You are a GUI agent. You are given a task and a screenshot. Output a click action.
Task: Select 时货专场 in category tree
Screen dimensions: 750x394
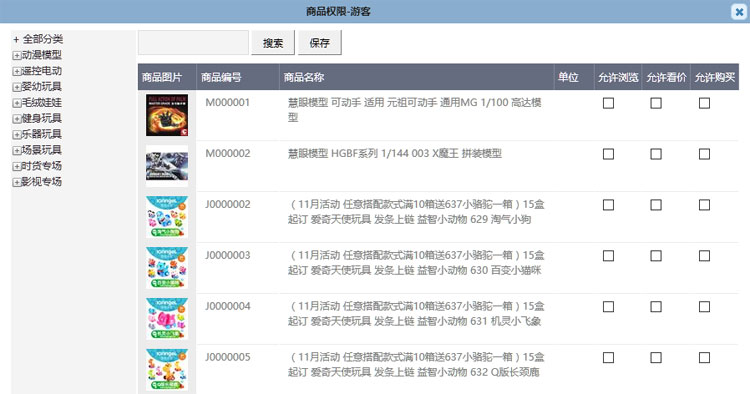tap(42, 166)
